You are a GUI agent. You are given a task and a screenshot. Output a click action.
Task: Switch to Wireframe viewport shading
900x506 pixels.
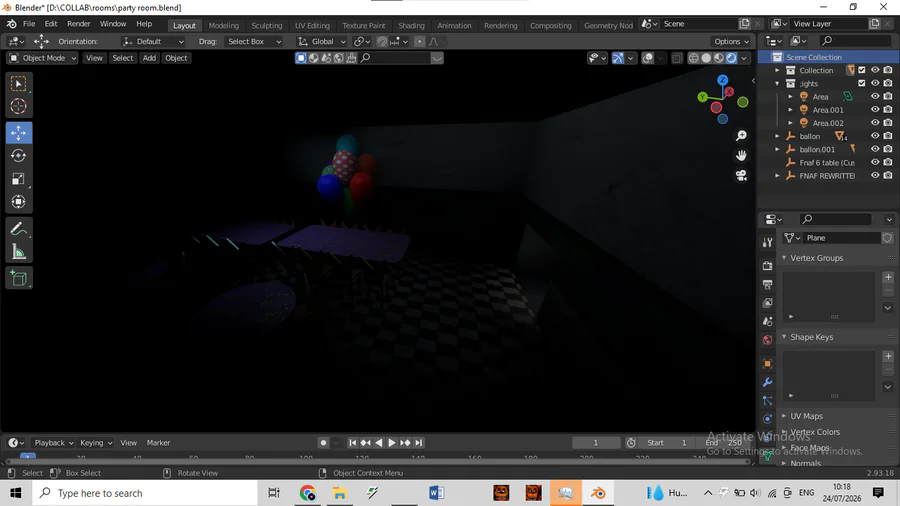[x=693, y=58]
